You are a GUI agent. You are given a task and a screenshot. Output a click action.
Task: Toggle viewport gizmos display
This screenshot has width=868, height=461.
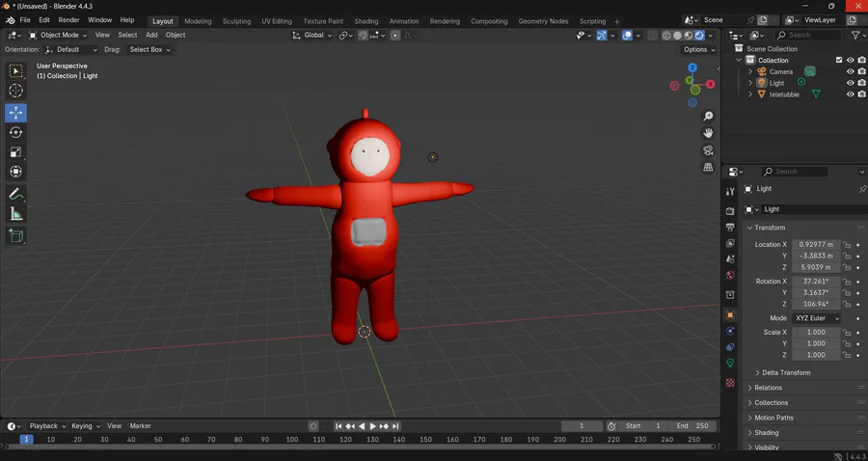602,35
